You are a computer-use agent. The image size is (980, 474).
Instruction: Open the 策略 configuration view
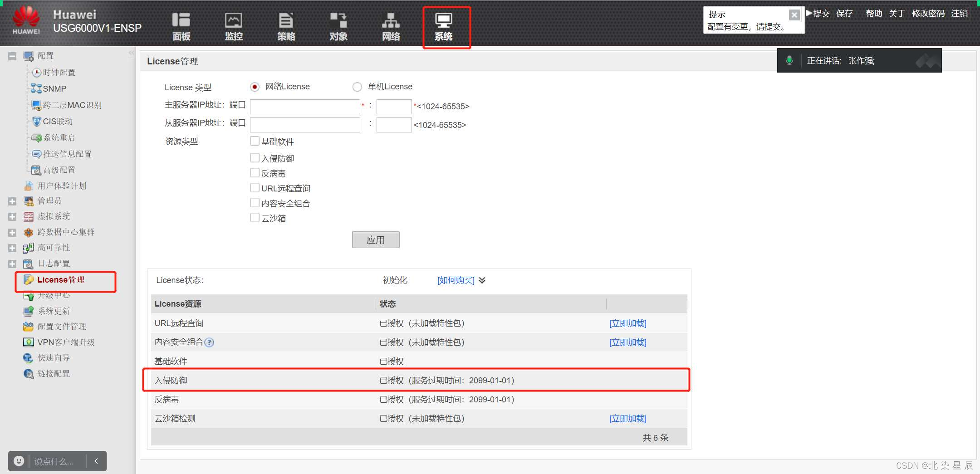286,26
